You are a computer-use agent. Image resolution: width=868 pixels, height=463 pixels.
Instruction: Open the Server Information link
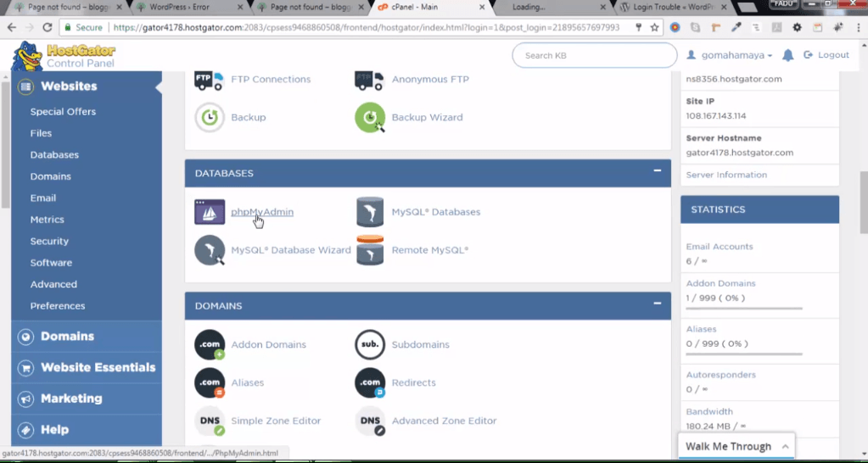(x=726, y=175)
